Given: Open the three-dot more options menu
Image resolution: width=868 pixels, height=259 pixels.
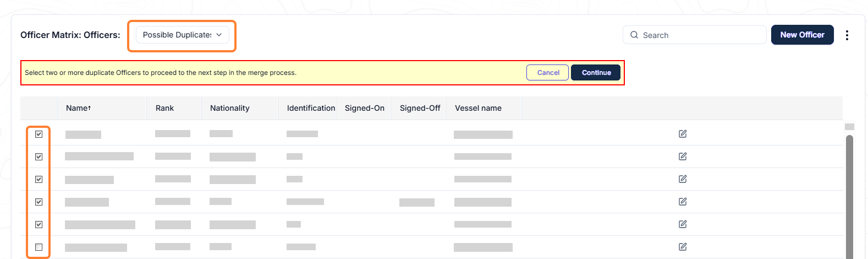Looking at the screenshot, I should [847, 35].
